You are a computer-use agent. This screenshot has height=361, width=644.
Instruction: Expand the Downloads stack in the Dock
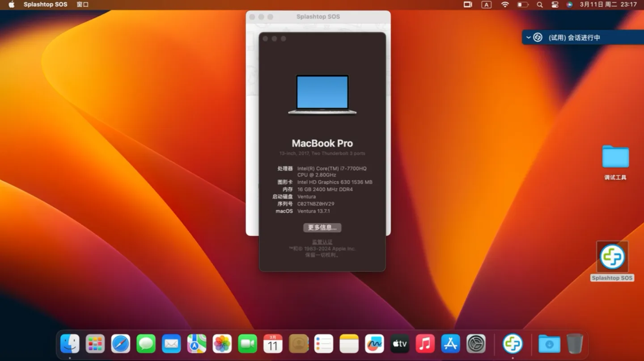pos(549,344)
